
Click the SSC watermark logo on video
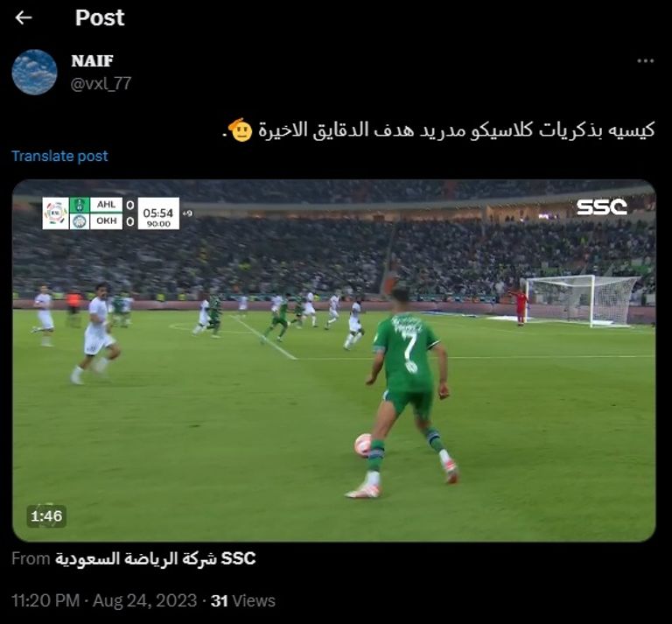[601, 207]
